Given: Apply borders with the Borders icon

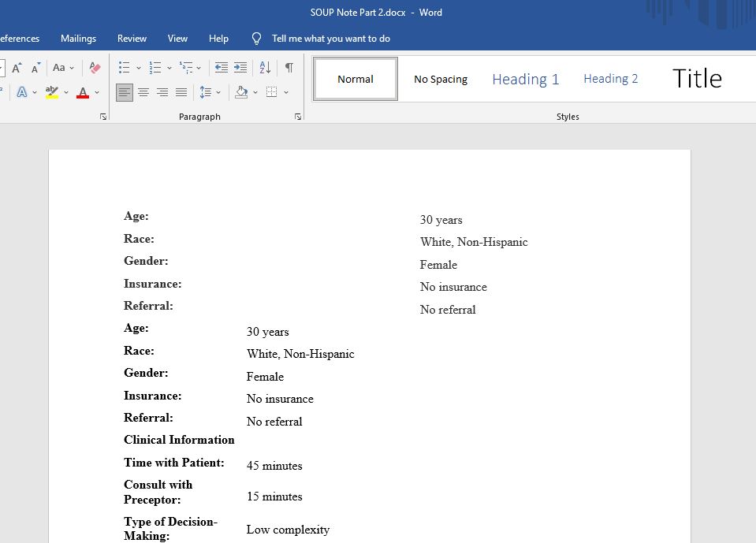Looking at the screenshot, I should pos(271,92).
